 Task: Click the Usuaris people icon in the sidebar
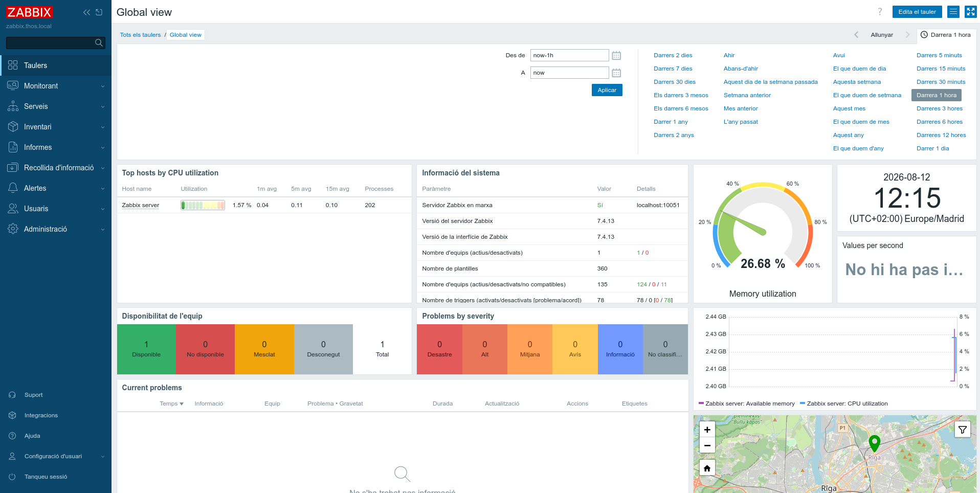click(13, 209)
